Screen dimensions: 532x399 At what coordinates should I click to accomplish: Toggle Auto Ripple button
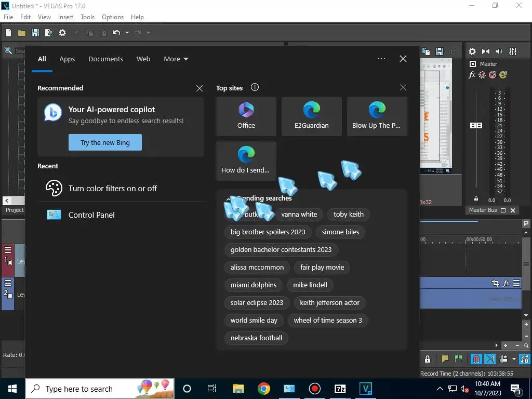503,358
